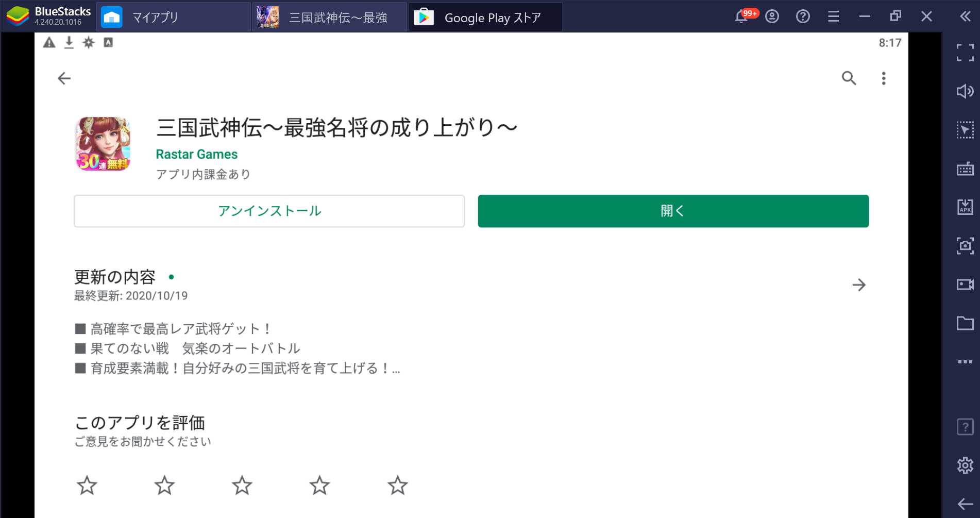The width and height of the screenshot is (980, 518).
Task: Click the line 育成要素満載！自分好みの三国武将
Action: click(x=238, y=369)
